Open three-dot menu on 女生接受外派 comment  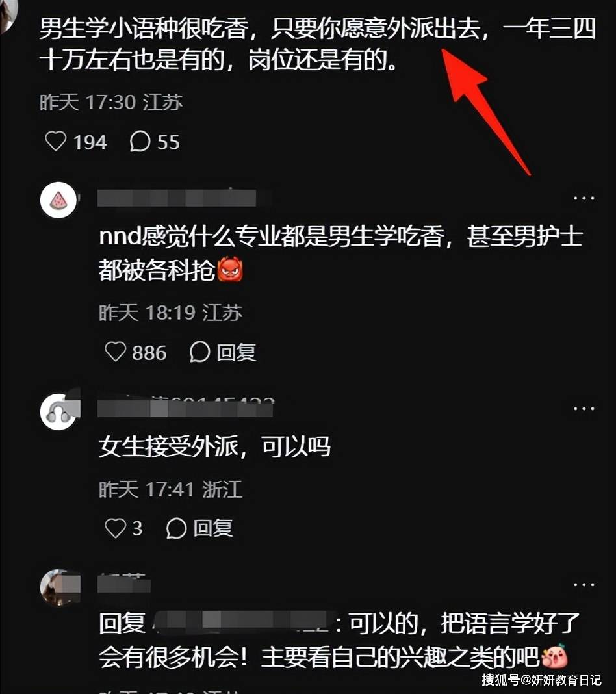[x=584, y=409]
